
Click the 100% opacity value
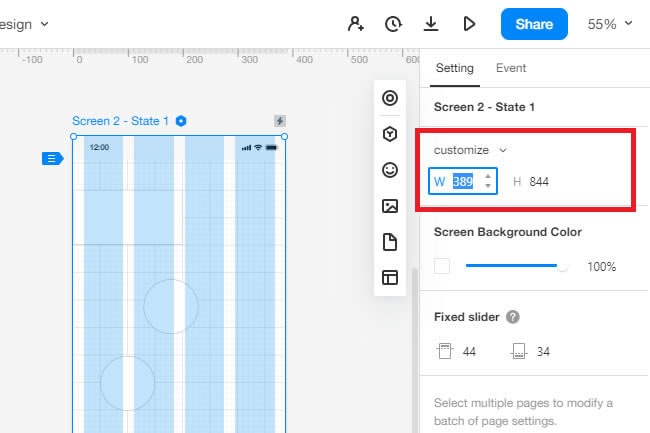click(x=601, y=266)
